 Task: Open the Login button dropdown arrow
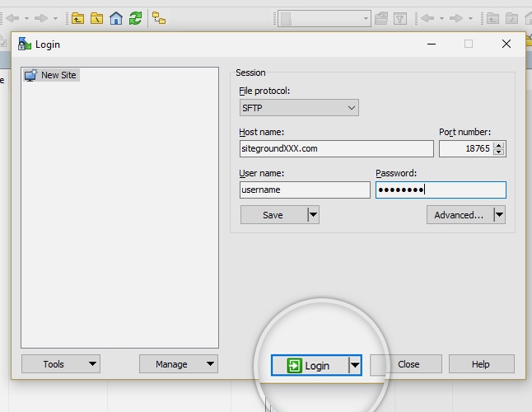tap(355, 365)
